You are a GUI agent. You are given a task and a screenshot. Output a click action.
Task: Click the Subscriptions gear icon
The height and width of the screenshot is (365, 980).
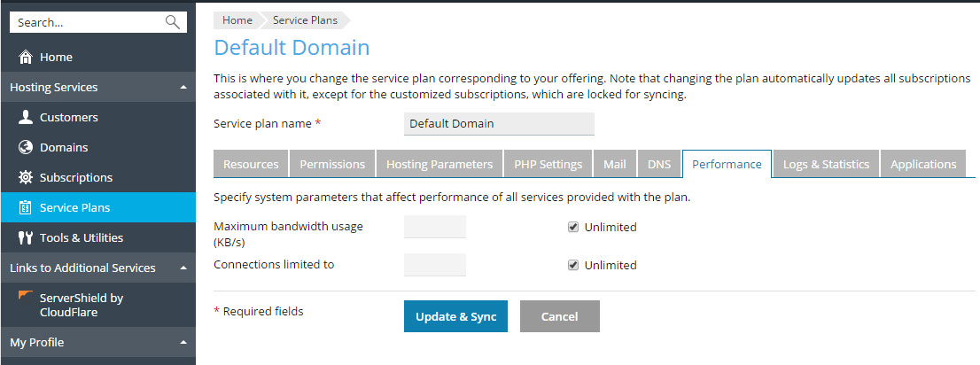(26, 178)
